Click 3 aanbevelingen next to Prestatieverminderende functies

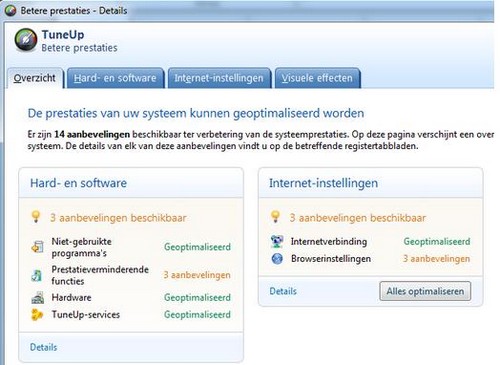[197, 275]
